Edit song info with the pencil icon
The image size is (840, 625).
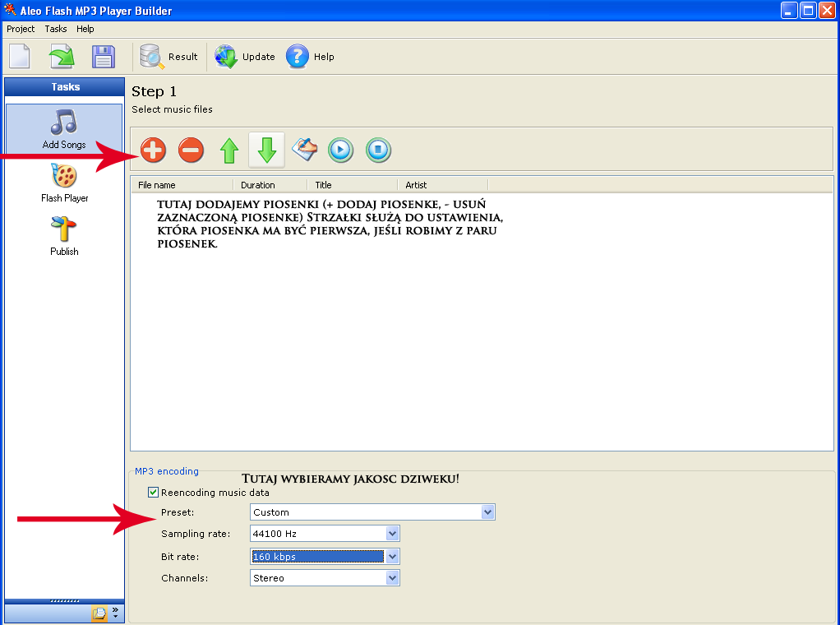(304, 149)
